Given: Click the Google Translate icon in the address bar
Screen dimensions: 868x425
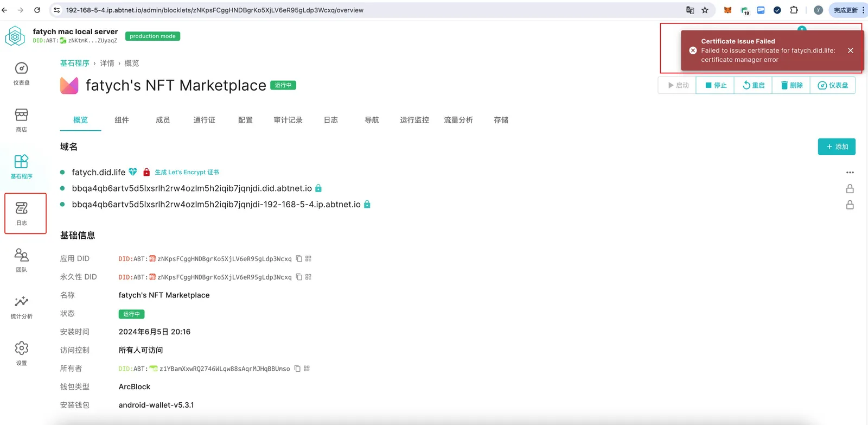Looking at the screenshot, I should (690, 10).
